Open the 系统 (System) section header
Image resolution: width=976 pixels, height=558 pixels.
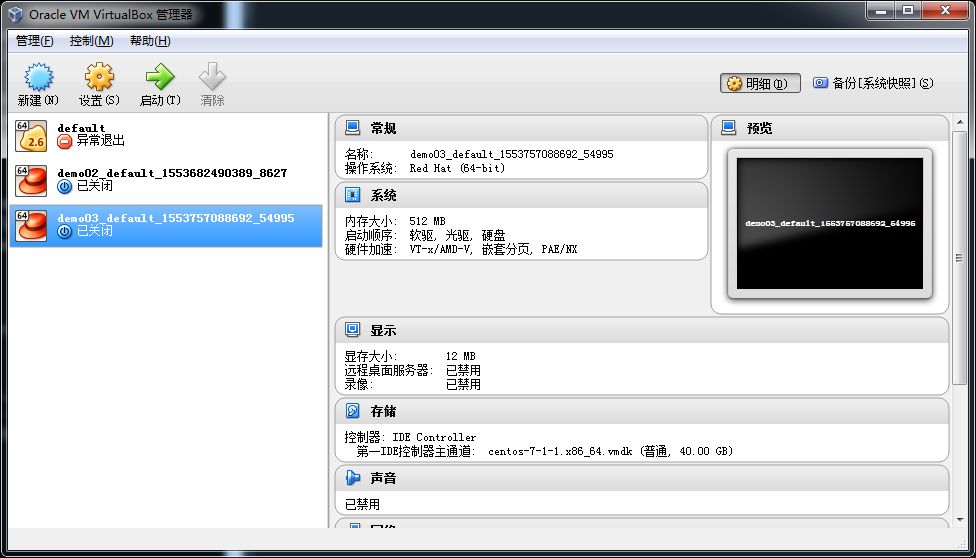coord(521,196)
